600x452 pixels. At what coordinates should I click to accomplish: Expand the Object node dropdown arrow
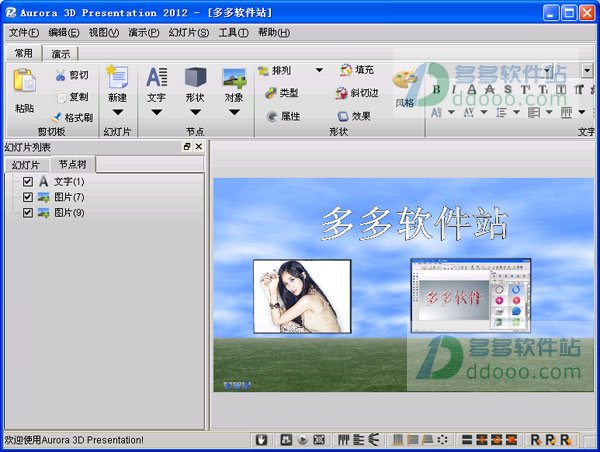pos(234,112)
